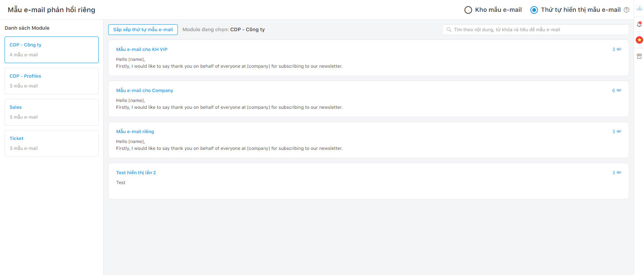Select the 'Kho mẫu e-mail' radio option
The width and height of the screenshot is (644, 275).
[468, 10]
